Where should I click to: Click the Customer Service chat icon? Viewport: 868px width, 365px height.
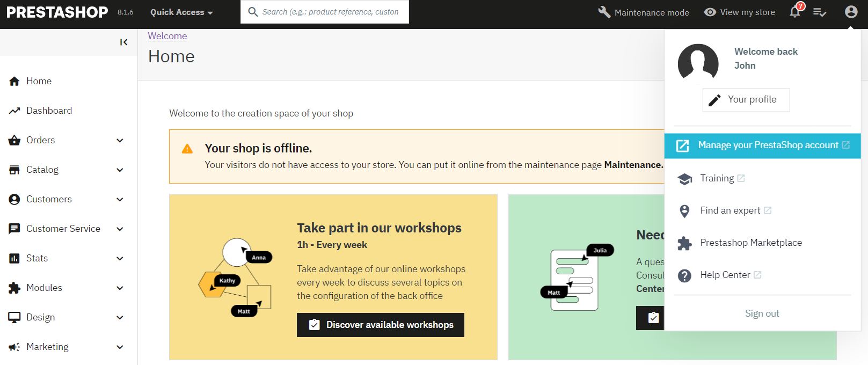(x=14, y=229)
